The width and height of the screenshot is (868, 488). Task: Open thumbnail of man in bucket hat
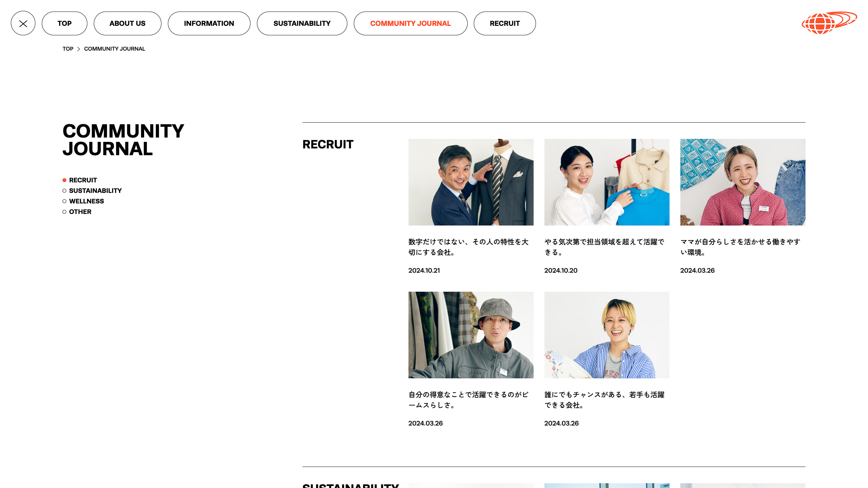[x=471, y=335]
